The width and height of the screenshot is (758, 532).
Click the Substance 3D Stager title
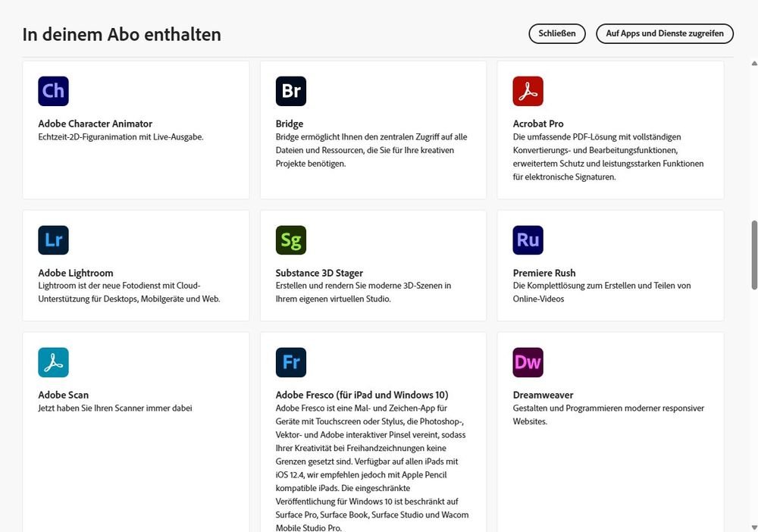[x=319, y=272]
